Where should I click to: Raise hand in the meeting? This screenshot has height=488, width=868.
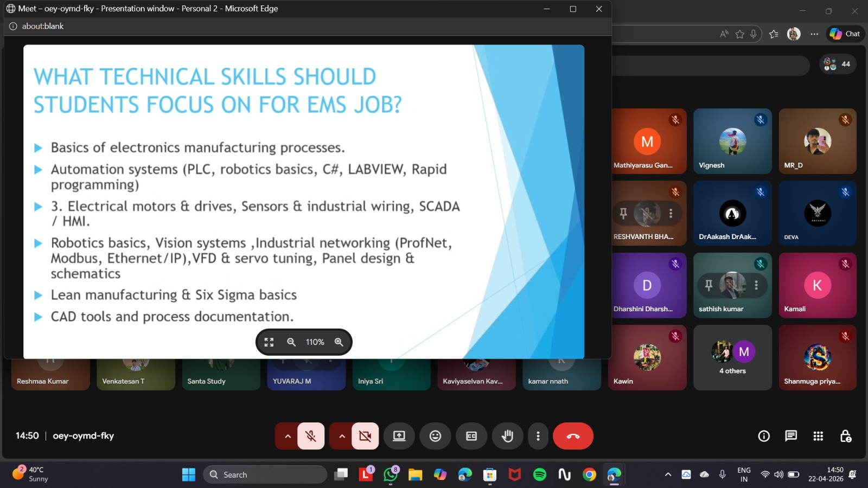507,436
